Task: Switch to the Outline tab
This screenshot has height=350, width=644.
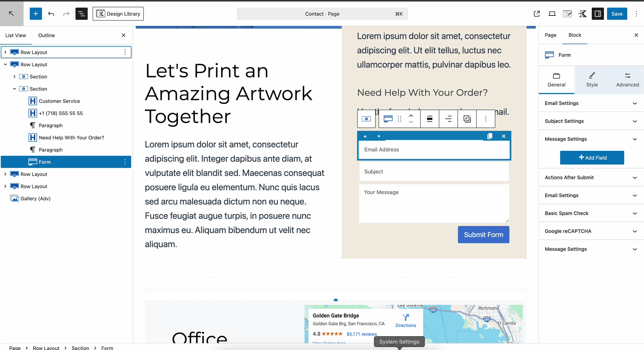Action: pos(47,35)
